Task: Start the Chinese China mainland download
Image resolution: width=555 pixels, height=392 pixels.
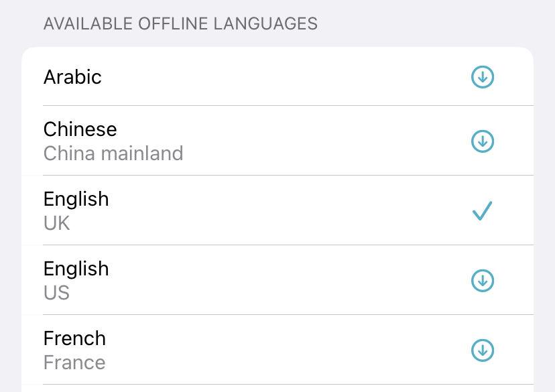Action: click(482, 141)
